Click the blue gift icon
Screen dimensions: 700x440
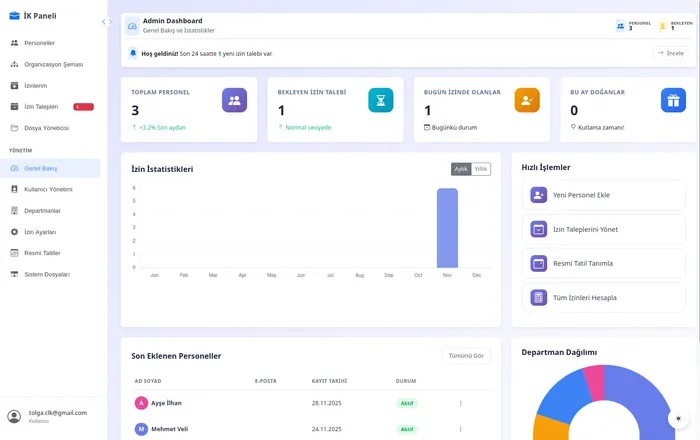[x=673, y=100]
